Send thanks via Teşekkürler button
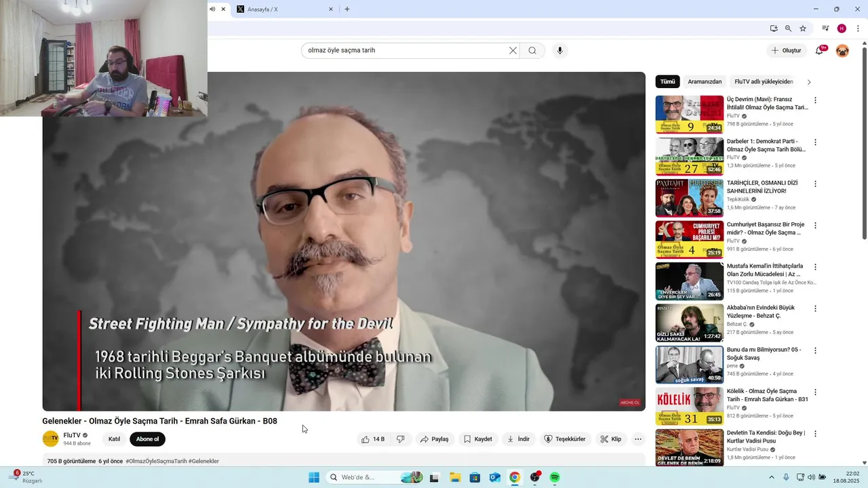The height and width of the screenshot is (488, 868). 565,439
